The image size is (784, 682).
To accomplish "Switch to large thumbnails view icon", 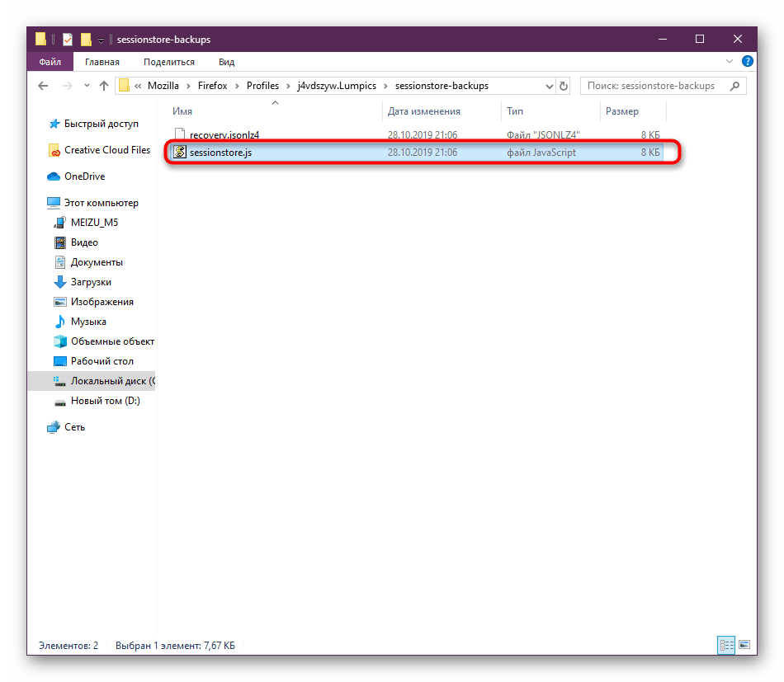I will point(744,645).
